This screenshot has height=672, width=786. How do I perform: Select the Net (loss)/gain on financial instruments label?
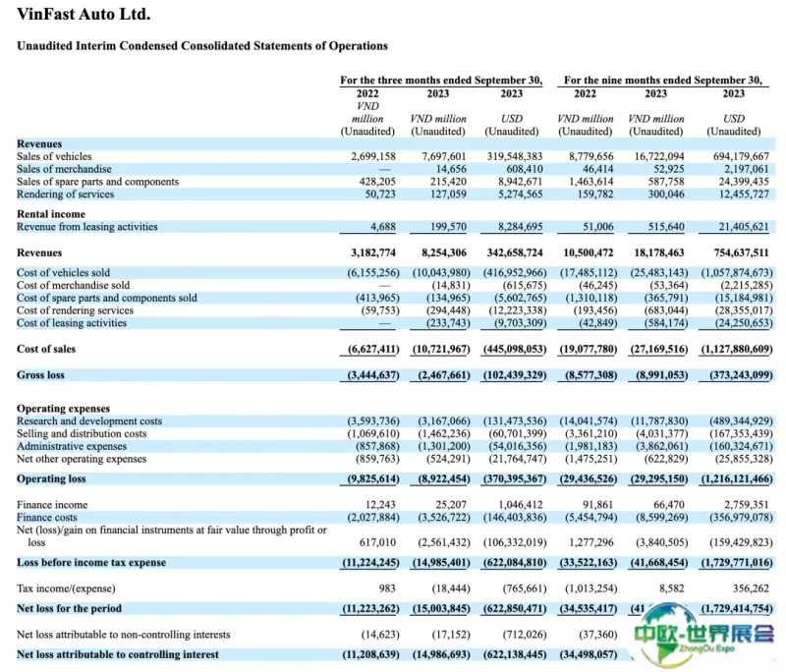(171, 536)
